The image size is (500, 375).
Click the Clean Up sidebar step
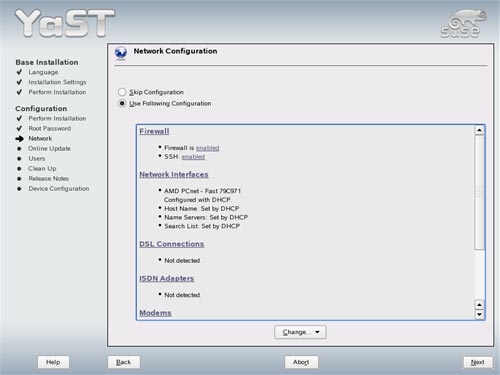[x=42, y=169]
